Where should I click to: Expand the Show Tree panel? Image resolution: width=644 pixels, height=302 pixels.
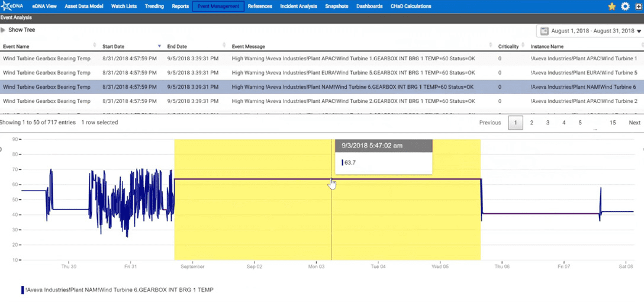click(17, 30)
